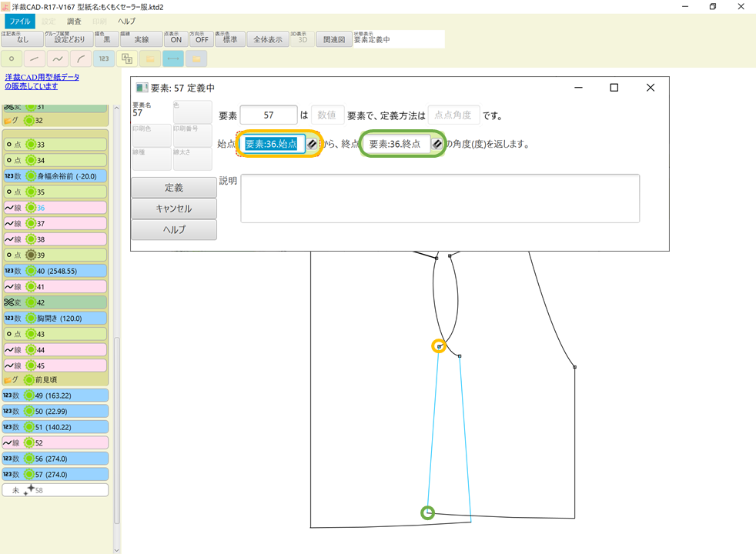Click the 定義 button in the dialog
This screenshot has height=554, width=756.
[x=173, y=188]
